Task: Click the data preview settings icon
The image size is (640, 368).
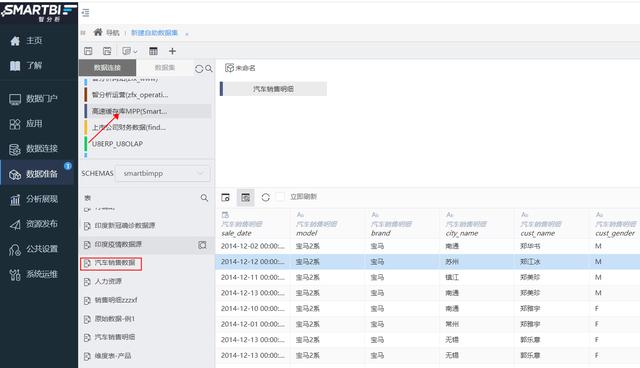Action: pos(225,197)
